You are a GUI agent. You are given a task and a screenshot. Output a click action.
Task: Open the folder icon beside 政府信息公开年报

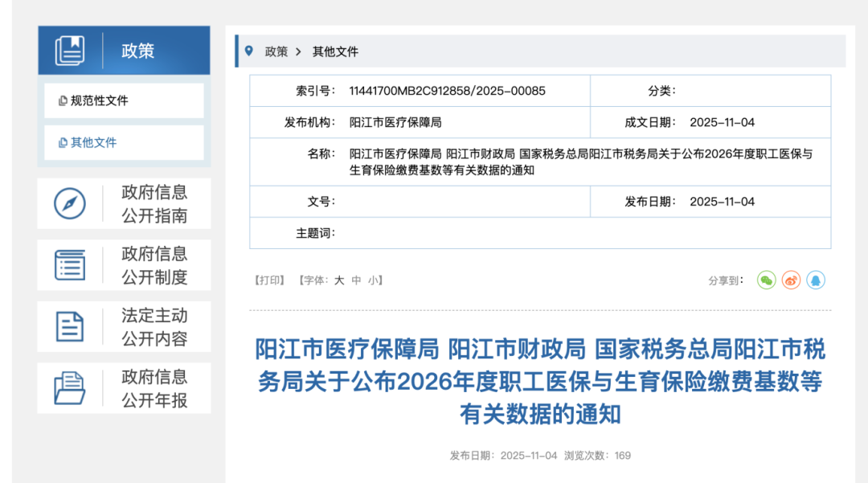pyautogui.click(x=71, y=387)
